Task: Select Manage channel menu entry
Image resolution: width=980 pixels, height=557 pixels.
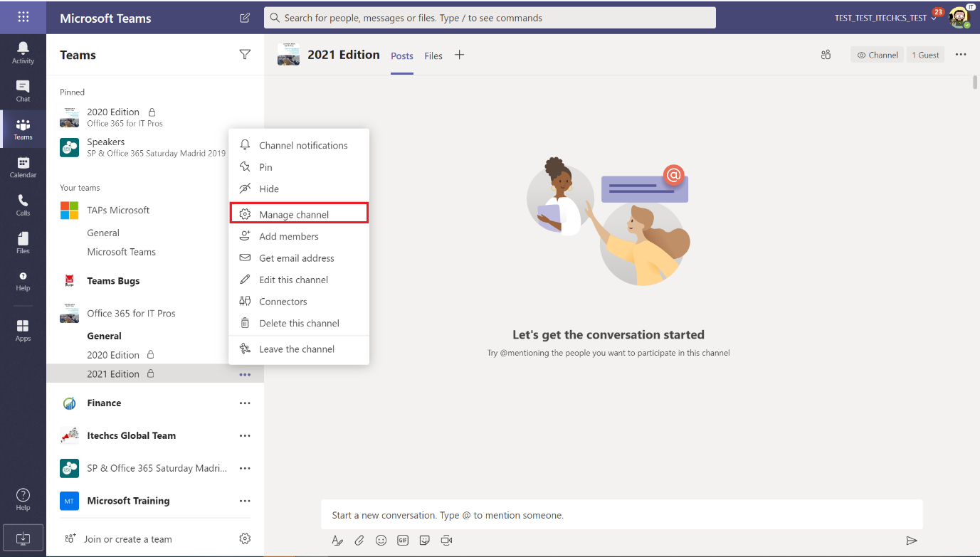Action: (294, 214)
